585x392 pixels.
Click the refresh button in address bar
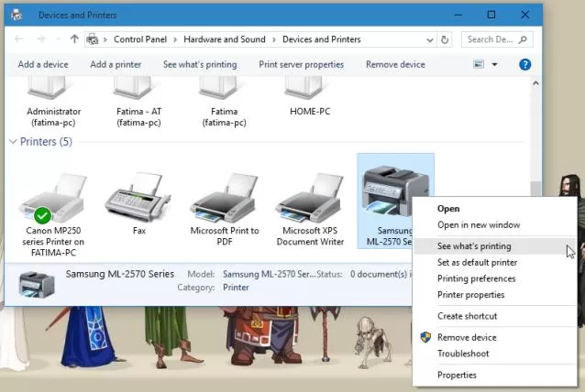click(445, 39)
